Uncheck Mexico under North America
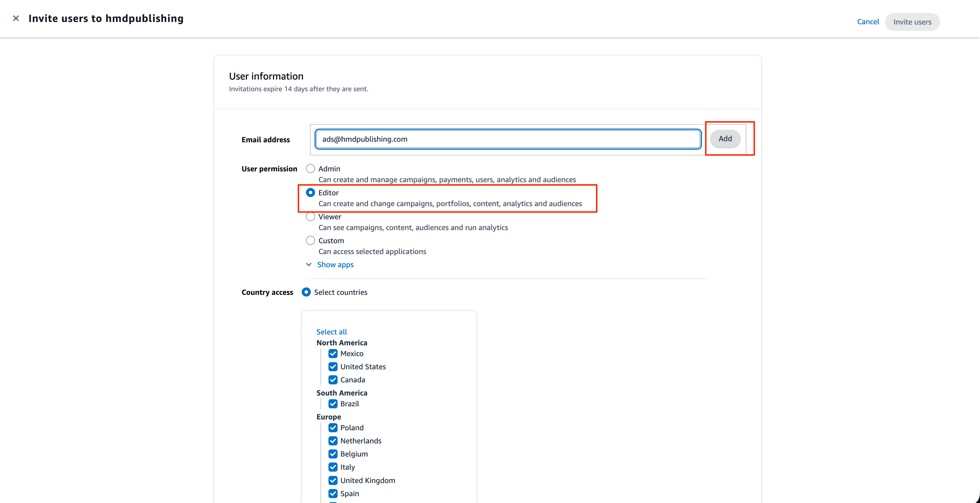This screenshot has width=980, height=503. click(x=333, y=353)
